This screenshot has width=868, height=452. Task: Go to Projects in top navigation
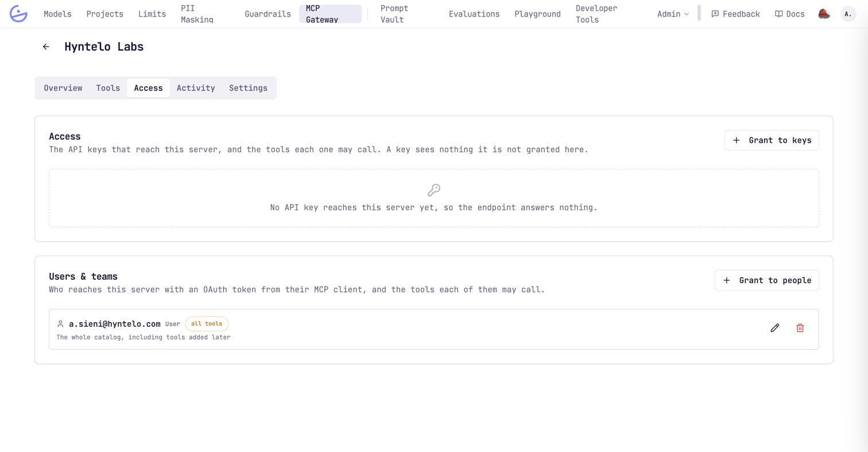104,14
